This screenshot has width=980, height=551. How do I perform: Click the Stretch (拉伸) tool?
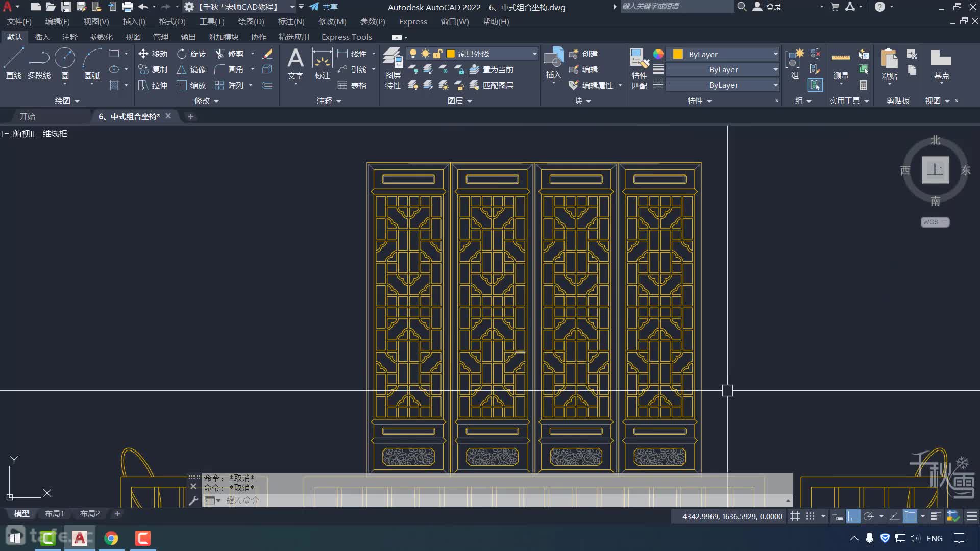click(153, 85)
